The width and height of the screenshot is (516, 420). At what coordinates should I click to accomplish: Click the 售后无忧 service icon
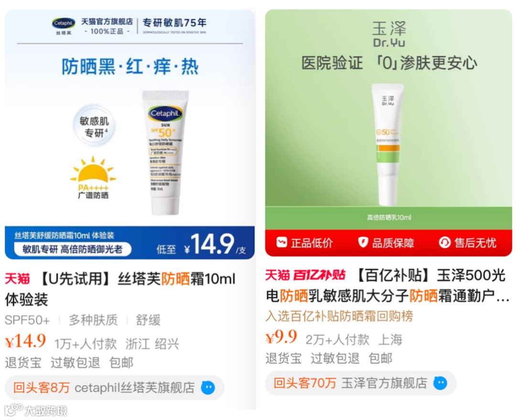(x=445, y=242)
